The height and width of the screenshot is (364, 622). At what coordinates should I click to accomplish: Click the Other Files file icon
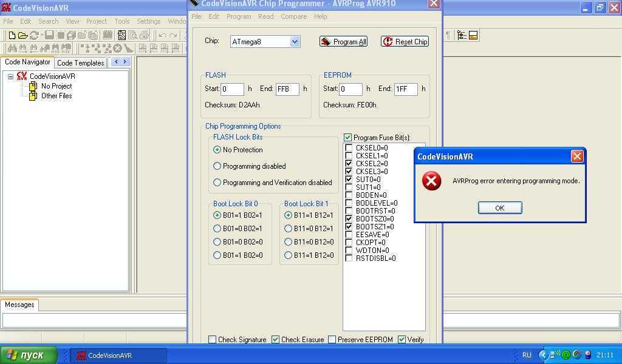click(x=33, y=96)
